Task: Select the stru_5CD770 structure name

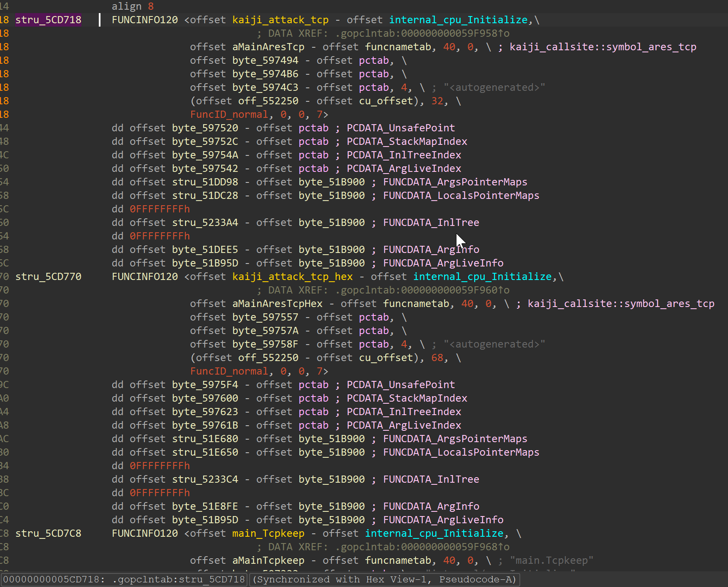Action: point(48,276)
